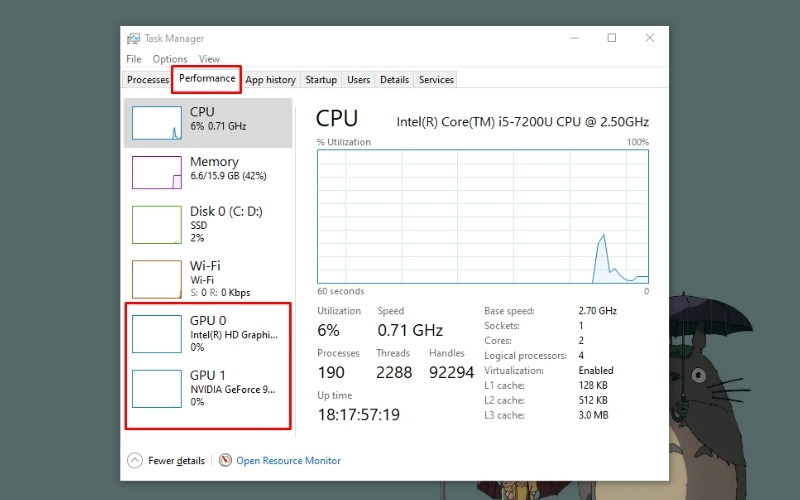Switch to the Details tab
The height and width of the screenshot is (500, 800).
click(x=394, y=80)
